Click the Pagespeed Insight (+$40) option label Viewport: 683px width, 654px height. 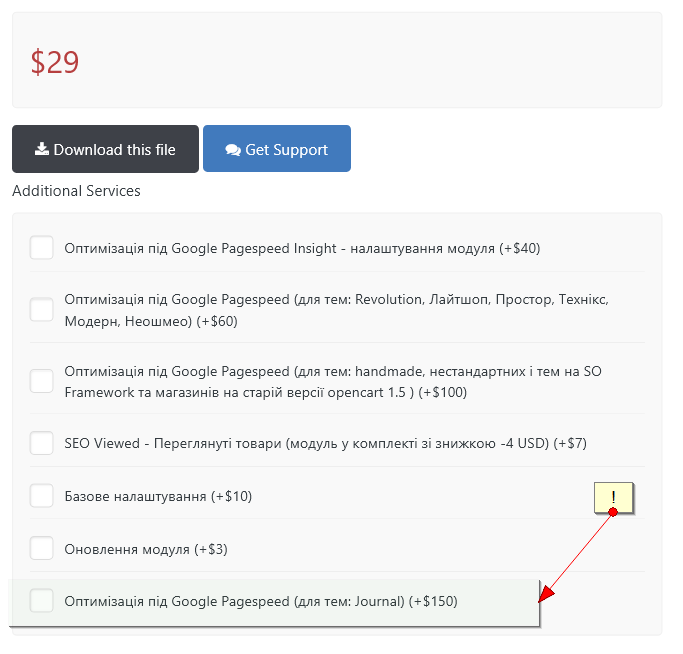click(x=302, y=248)
